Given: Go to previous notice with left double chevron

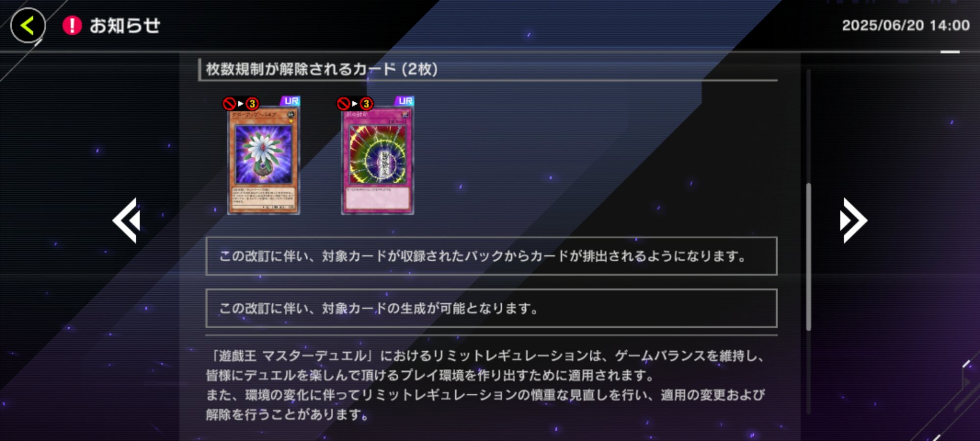Looking at the screenshot, I should 127,220.
